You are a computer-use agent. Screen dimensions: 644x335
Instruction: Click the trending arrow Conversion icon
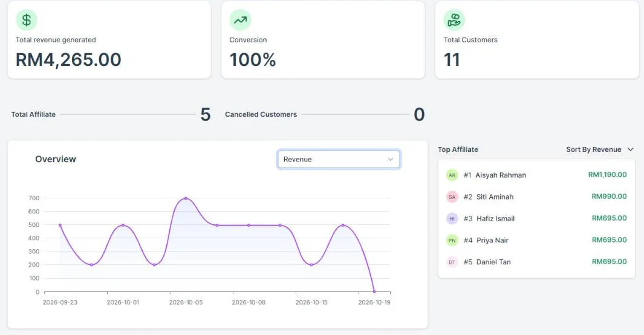coord(240,20)
